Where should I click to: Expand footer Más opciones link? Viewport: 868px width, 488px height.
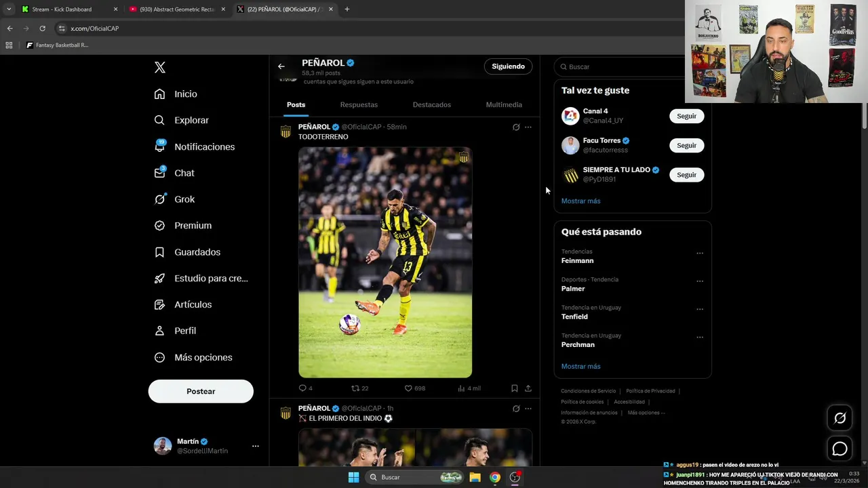point(646,413)
